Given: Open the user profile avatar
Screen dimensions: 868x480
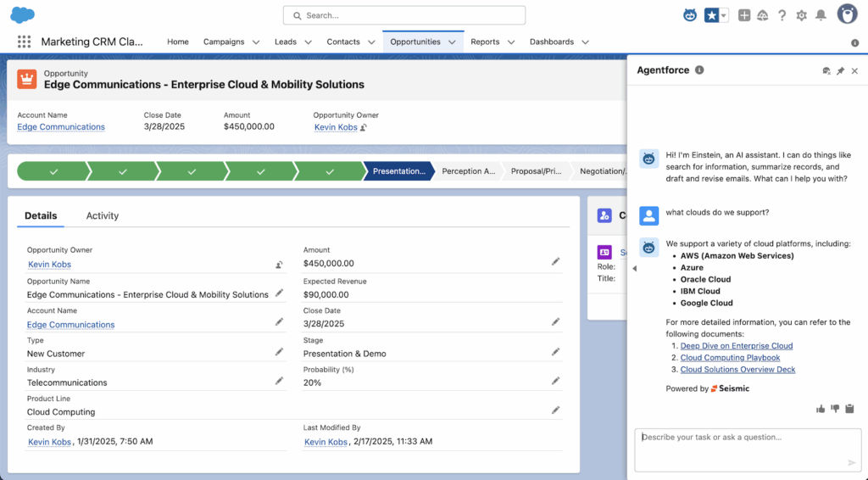Looking at the screenshot, I should (x=847, y=14).
